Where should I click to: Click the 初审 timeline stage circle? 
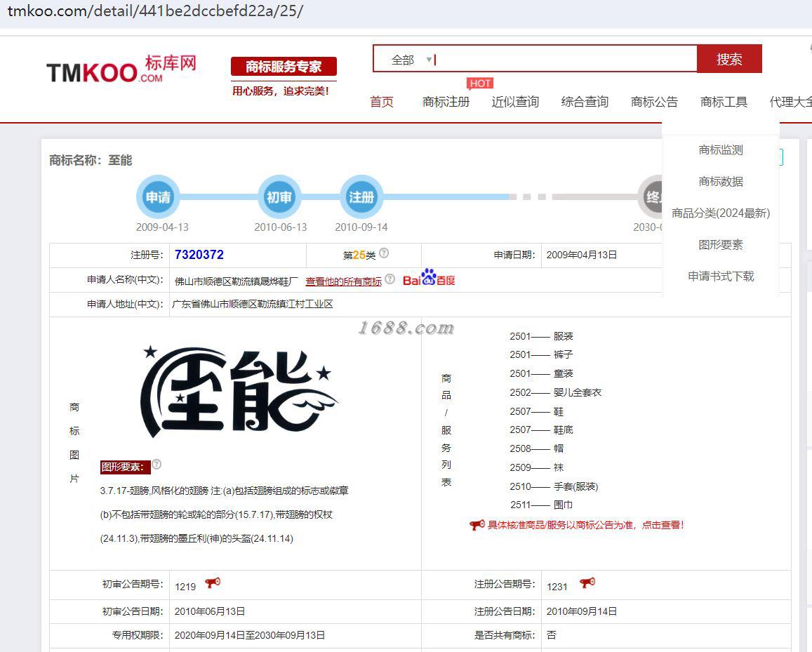[x=279, y=197]
